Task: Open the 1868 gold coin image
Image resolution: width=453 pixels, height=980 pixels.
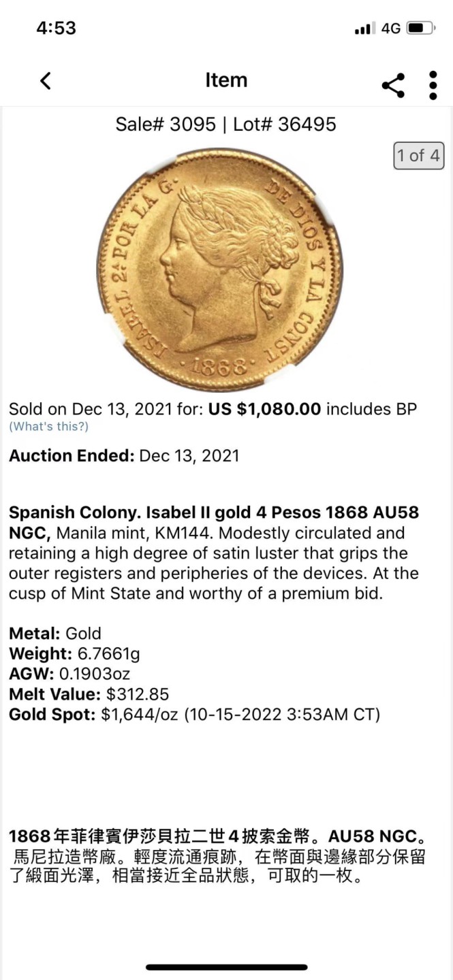Action: pyautogui.click(x=219, y=269)
